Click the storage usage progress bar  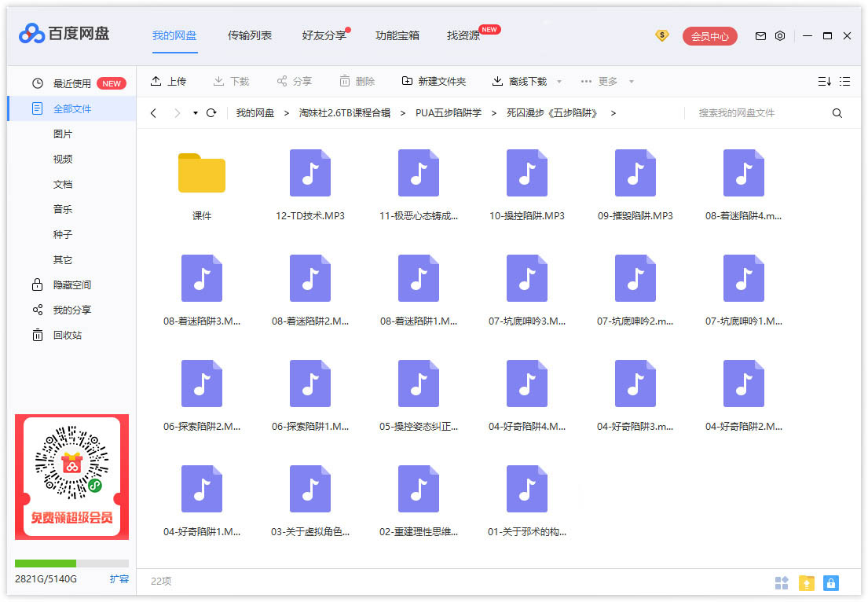(71, 563)
